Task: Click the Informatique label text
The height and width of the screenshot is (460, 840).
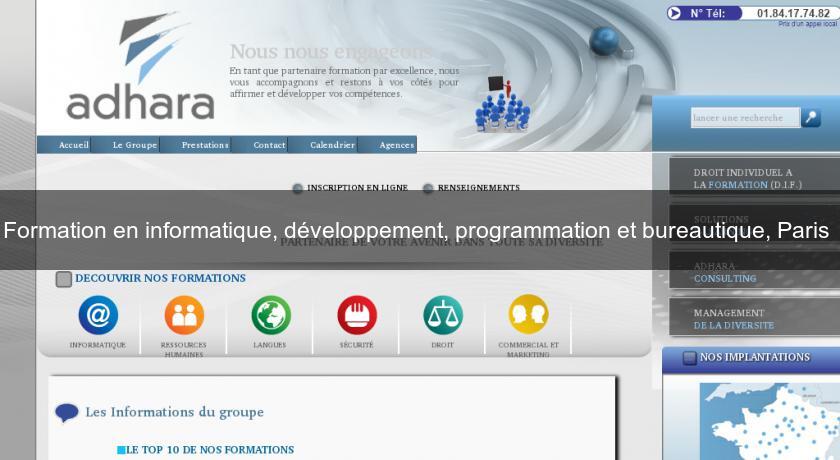Action: [98, 345]
